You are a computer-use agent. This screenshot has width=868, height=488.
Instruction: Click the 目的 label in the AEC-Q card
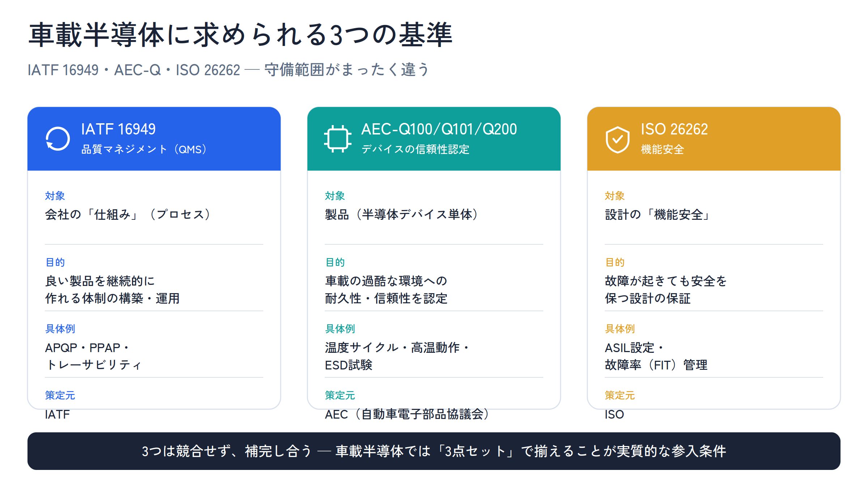pyautogui.click(x=335, y=262)
